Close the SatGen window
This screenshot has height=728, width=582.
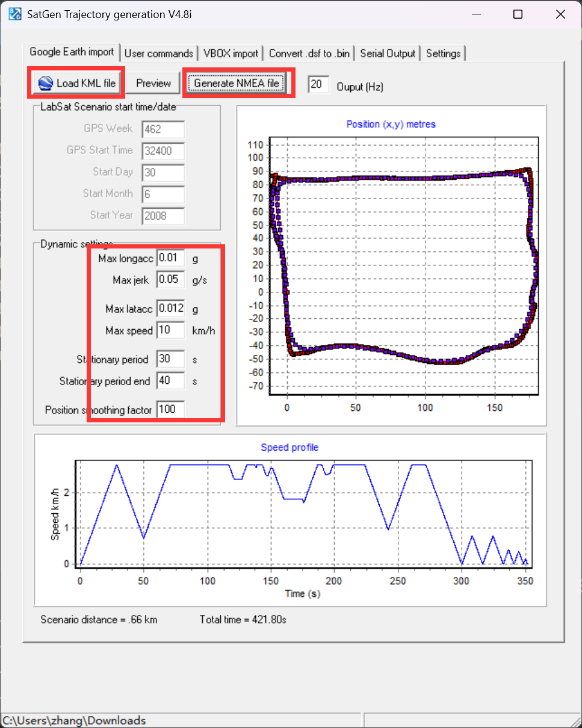(560, 14)
